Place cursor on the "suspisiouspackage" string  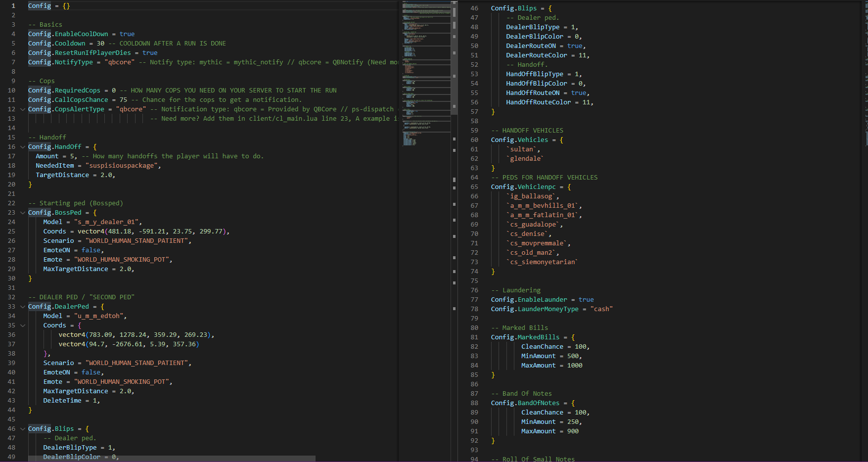coord(122,166)
